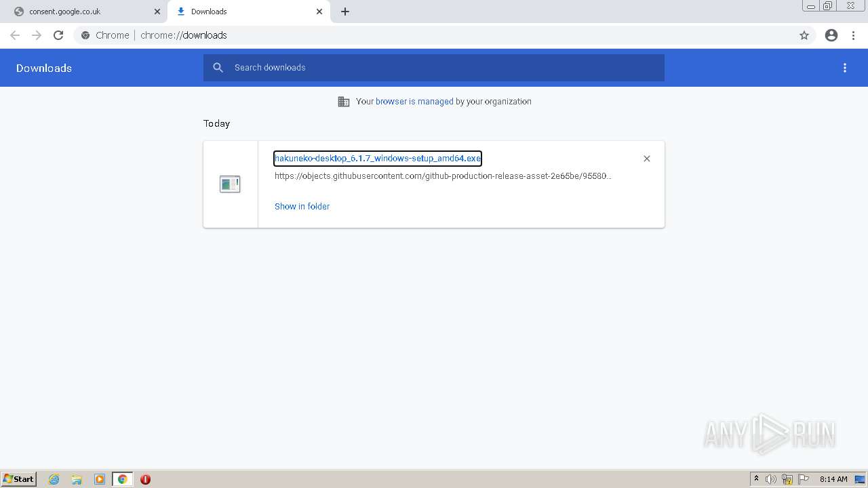The width and height of the screenshot is (868, 488).
Task: Open Windows Explorer from the taskbar
Action: coord(77,479)
